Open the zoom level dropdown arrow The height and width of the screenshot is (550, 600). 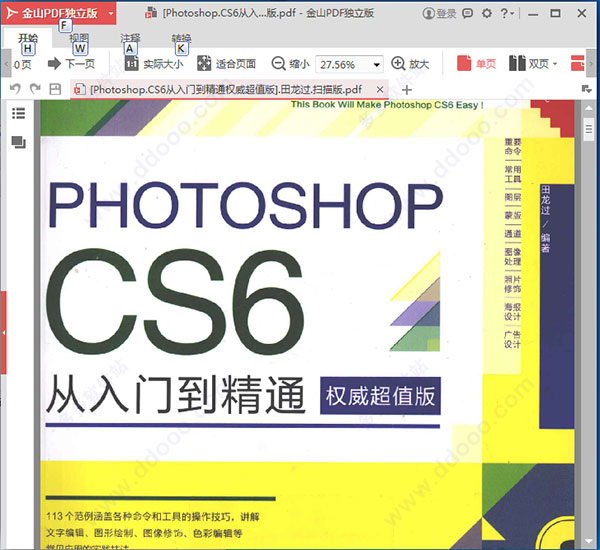tap(377, 64)
